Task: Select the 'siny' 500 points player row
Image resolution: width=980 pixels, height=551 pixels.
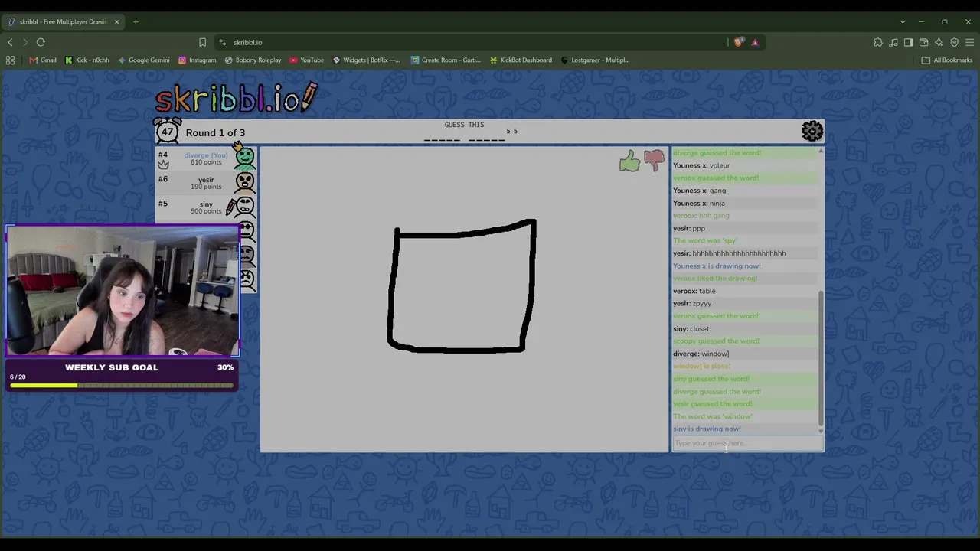Action: (206, 207)
